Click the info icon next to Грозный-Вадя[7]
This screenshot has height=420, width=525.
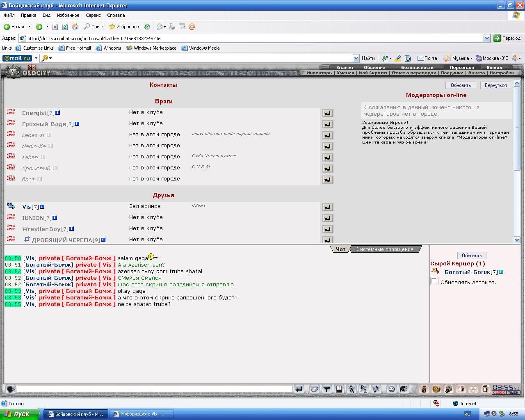77,124
